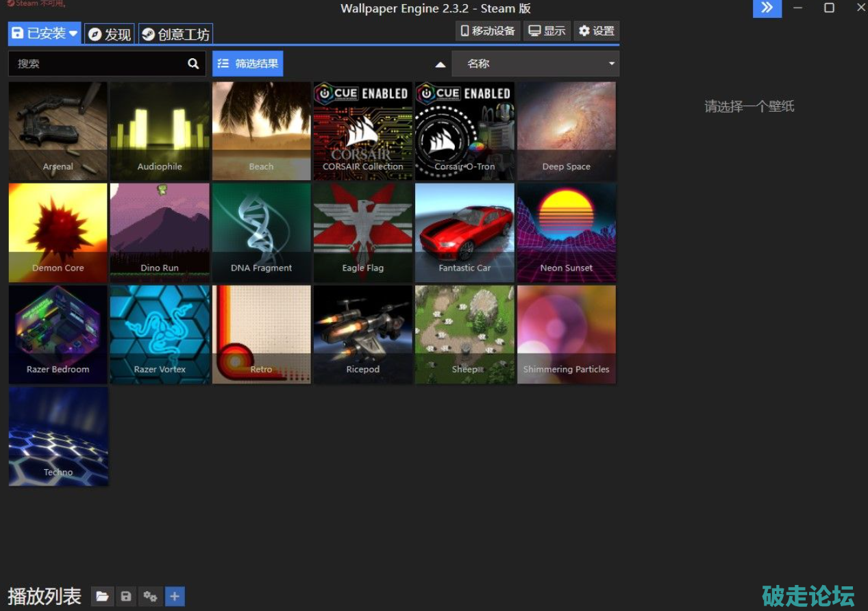The height and width of the screenshot is (611, 868).
Task: Click the double-chevron expand icon
Action: 767,8
